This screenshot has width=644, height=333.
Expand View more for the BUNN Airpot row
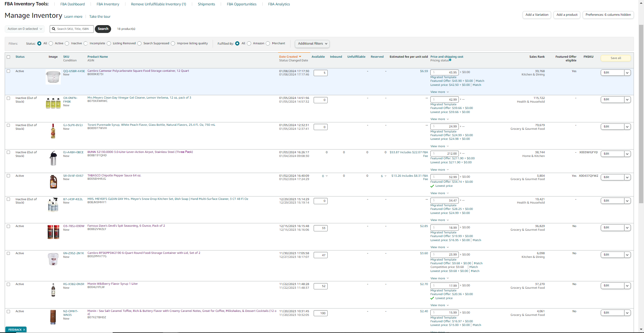(x=439, y=170)
